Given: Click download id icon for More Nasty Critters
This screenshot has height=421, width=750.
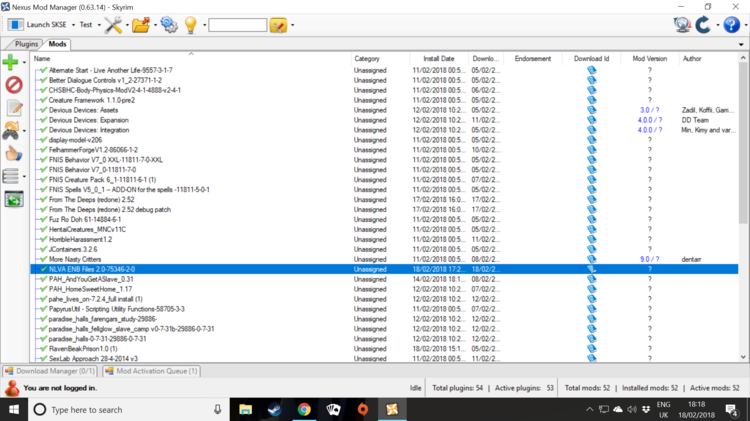Looking at the screenshot, I should (x=592, y=259).
